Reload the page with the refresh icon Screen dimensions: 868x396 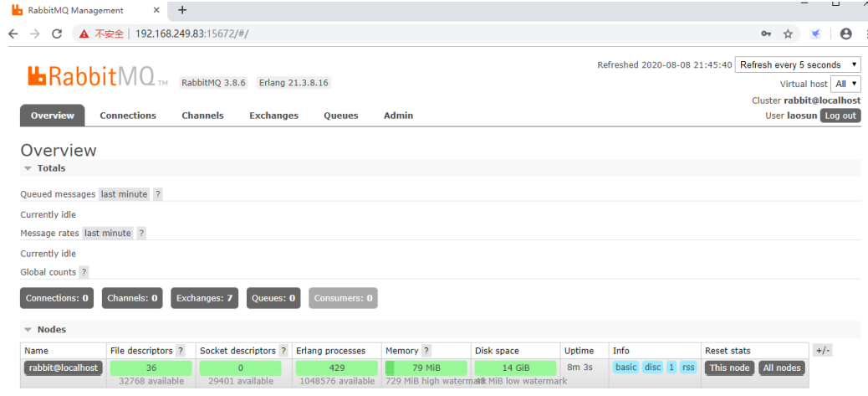tap(57, 33)
